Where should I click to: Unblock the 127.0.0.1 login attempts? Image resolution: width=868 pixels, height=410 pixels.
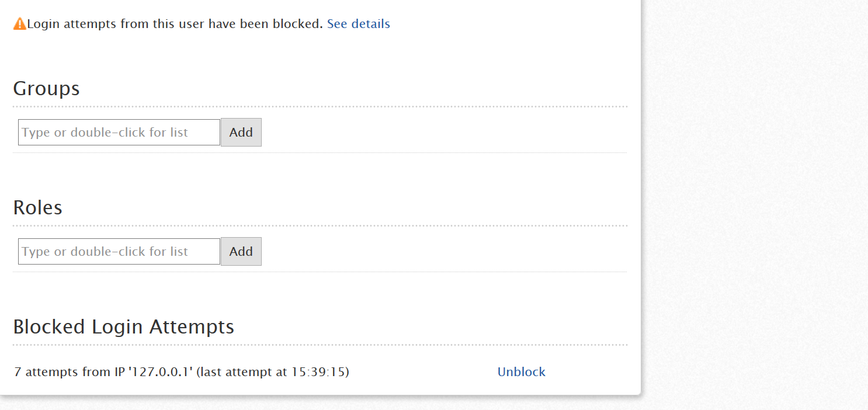(x=521, y=372)
